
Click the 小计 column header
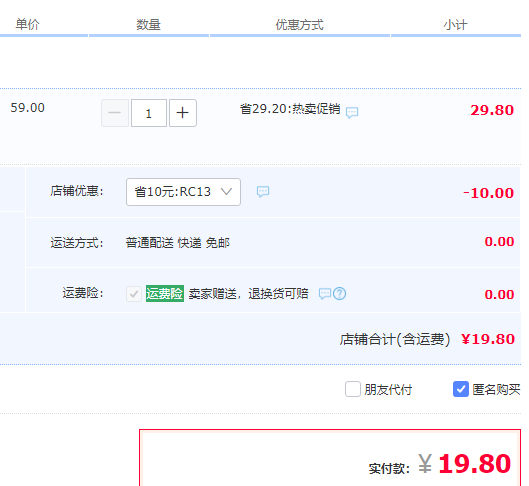pyautogui.click(x=455, y=25)
